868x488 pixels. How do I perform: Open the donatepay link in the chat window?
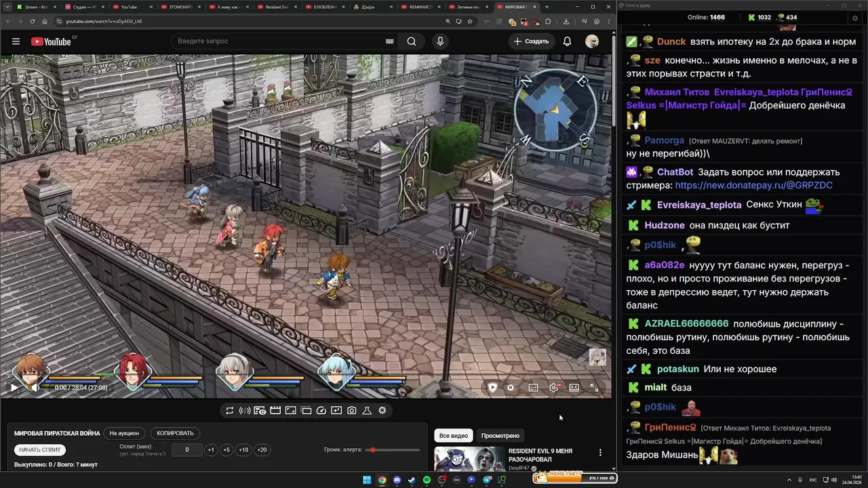click(753, 185)
